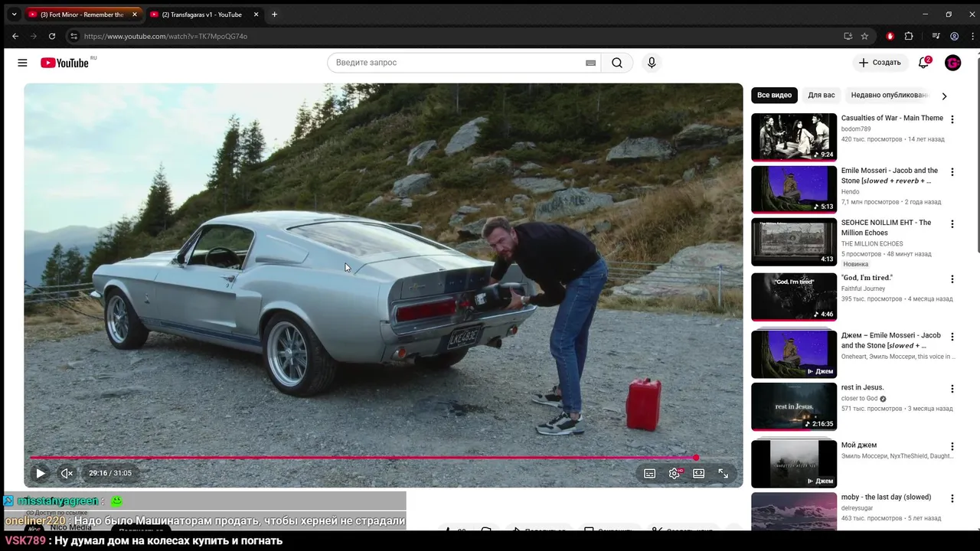Open the browser profile icon
The height and width of the screenshot is (551, 980).
954,36
